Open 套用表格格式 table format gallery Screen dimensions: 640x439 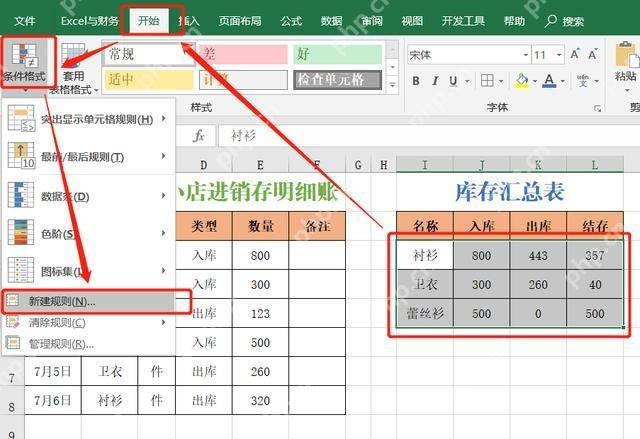tap(73, 69)
